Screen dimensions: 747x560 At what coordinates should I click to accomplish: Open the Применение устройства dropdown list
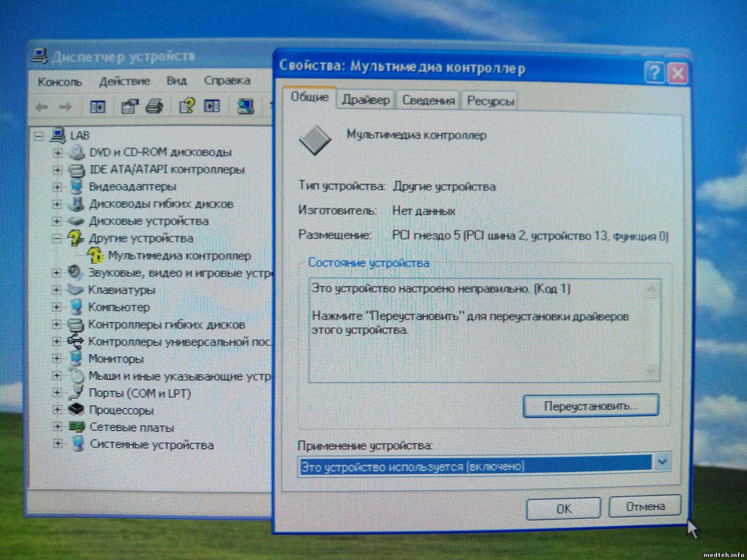click(662, 462)
